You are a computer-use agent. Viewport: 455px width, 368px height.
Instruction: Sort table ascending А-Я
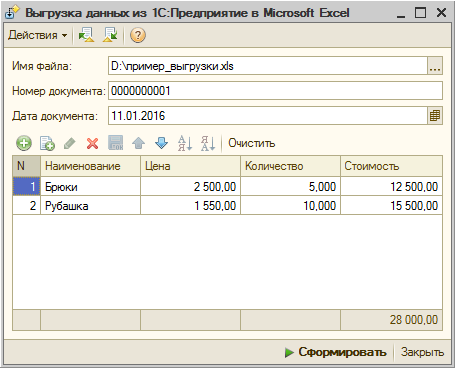185,143
